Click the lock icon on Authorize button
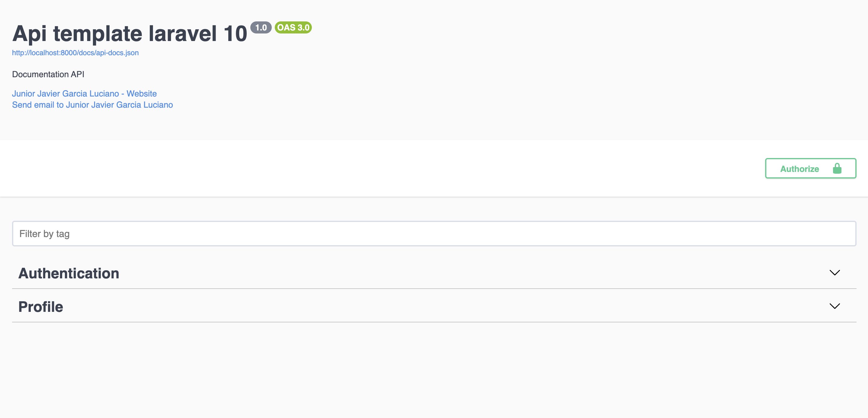 tap(837, 168)
